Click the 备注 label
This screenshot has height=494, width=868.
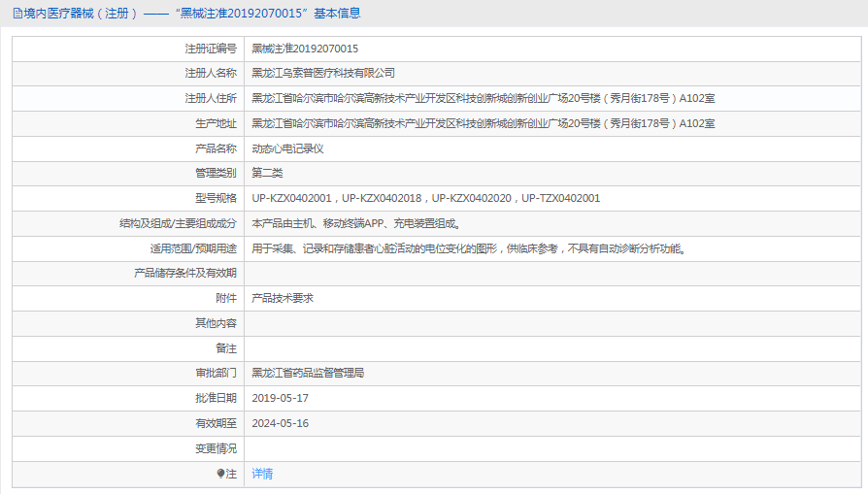(226, 348)
